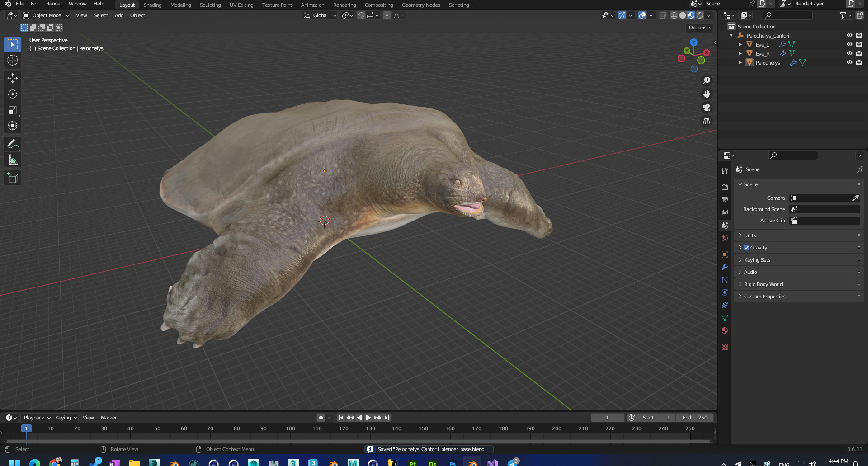
Task: Select the Add Cube tool
Action: pyautogui.click(x=13, y=178)
